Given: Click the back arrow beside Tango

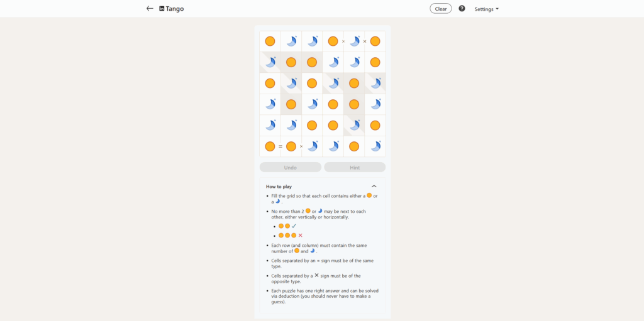Looking at the screenshot, I should point(150,9).
